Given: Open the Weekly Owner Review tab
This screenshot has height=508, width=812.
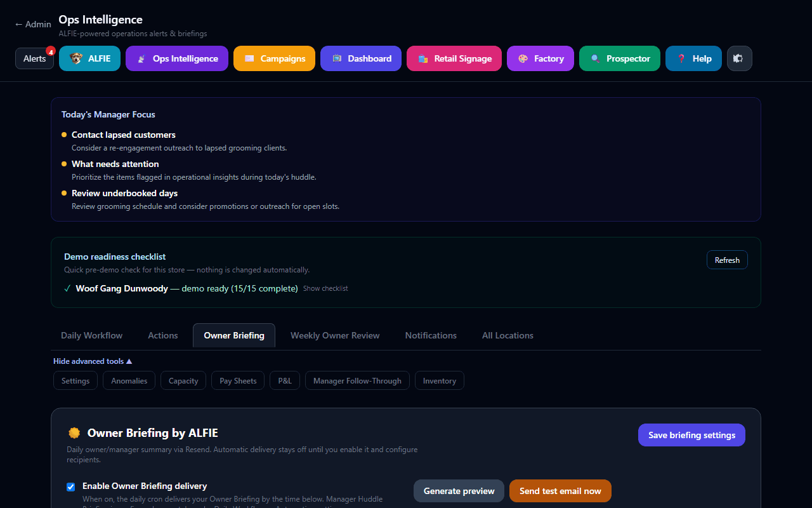Looking at the screenshot, I should [x=335, y=335].
